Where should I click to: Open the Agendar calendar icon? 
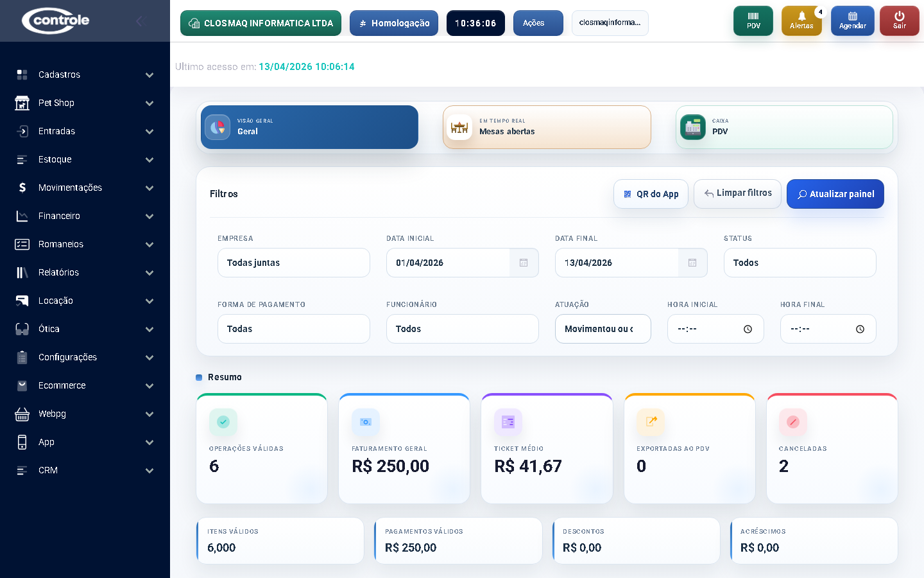click(852, 21)
